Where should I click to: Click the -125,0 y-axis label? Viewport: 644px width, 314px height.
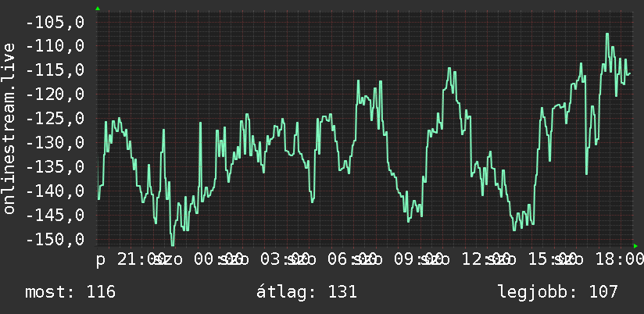(x=55, y=119)
